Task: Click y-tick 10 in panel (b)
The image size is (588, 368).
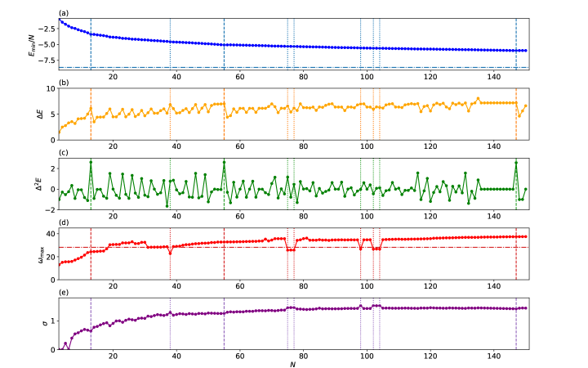Action: click(51, 88)
